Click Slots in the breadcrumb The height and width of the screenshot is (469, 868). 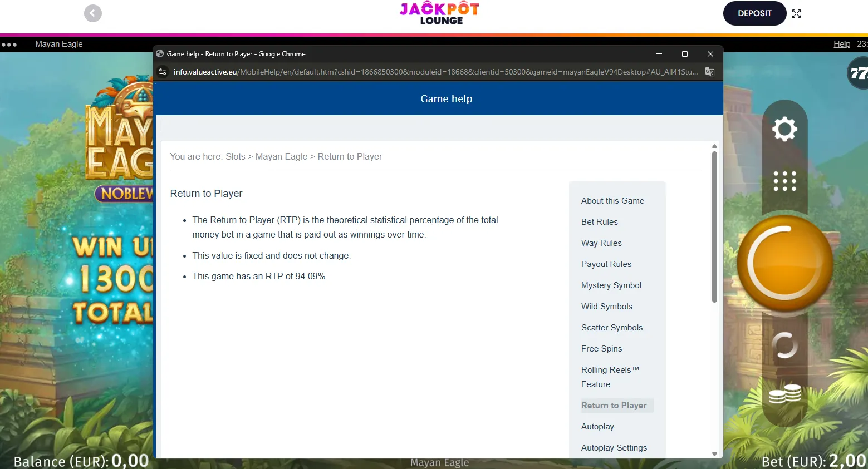(235, 157)
